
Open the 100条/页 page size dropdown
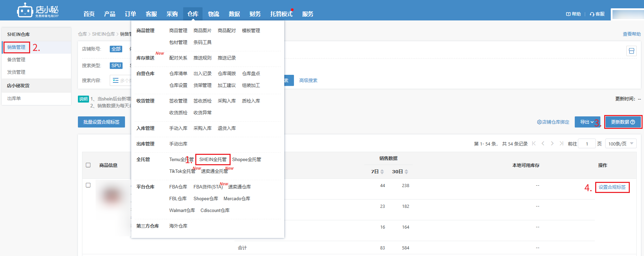coord(621,144)
